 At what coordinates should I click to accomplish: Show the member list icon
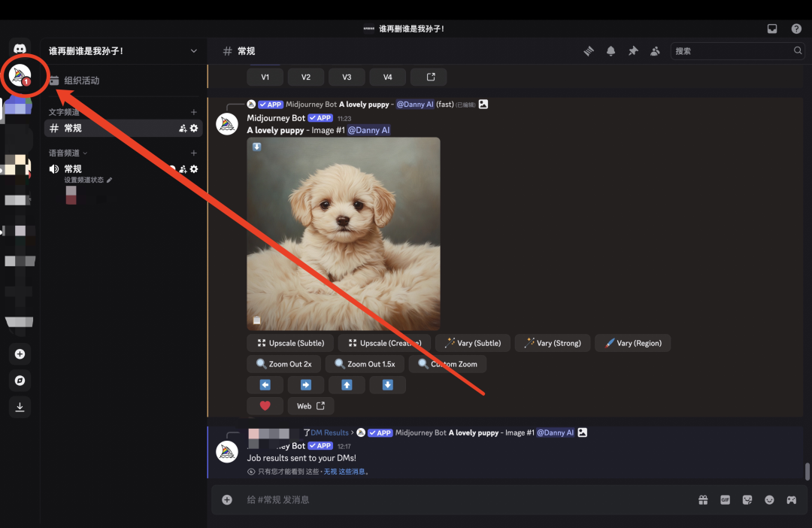coord(655,51)
